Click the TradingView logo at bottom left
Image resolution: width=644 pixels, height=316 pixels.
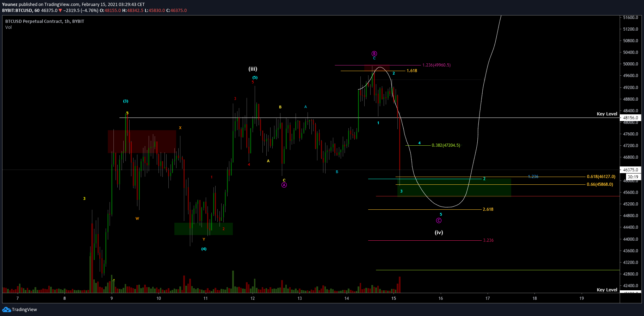pos(20,310)
